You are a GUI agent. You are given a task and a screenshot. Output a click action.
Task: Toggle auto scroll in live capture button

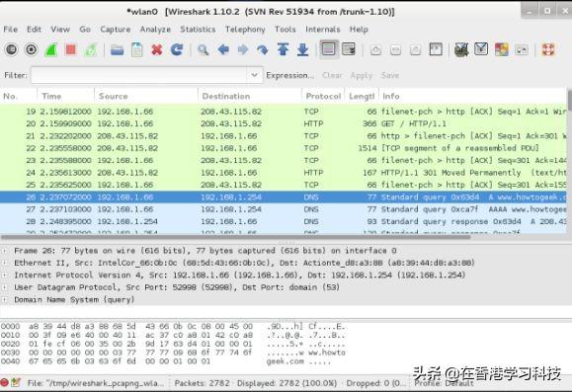[349, 48]
